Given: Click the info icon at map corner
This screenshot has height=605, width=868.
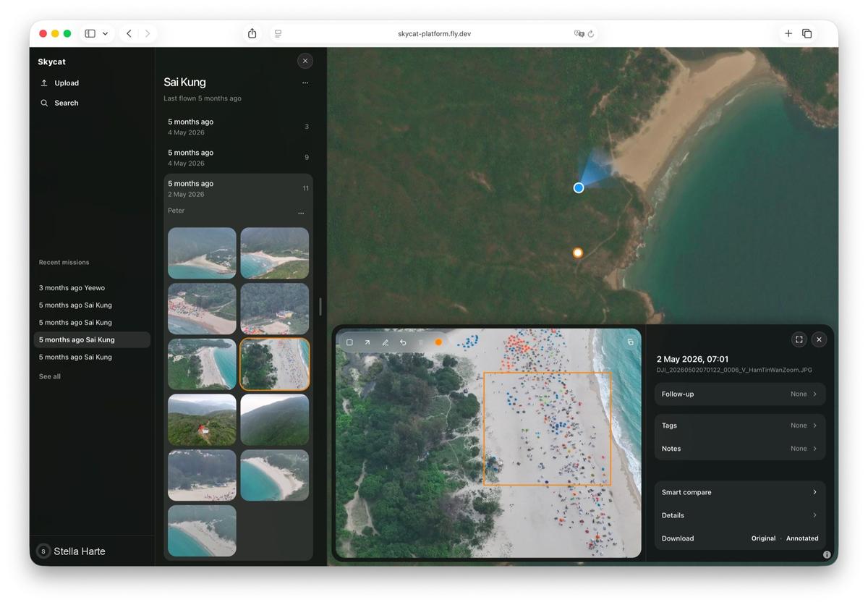Looking at the screenshot, I should click(x=827, y=555).
